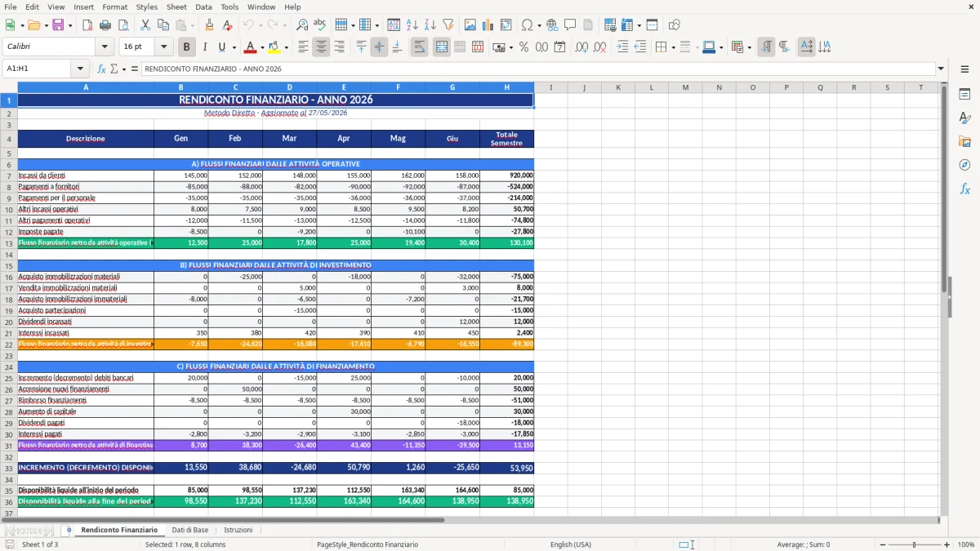Image resolution: width=980 pixels, height=551 pixels.
Task: Toggle Wrap Text
Action: point(419,47)
